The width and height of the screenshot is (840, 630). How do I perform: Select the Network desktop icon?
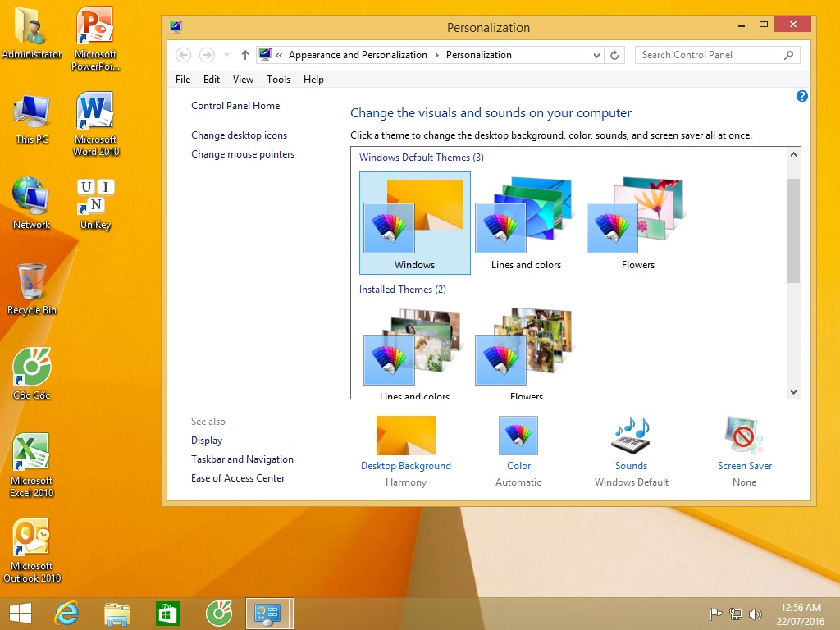32,203
